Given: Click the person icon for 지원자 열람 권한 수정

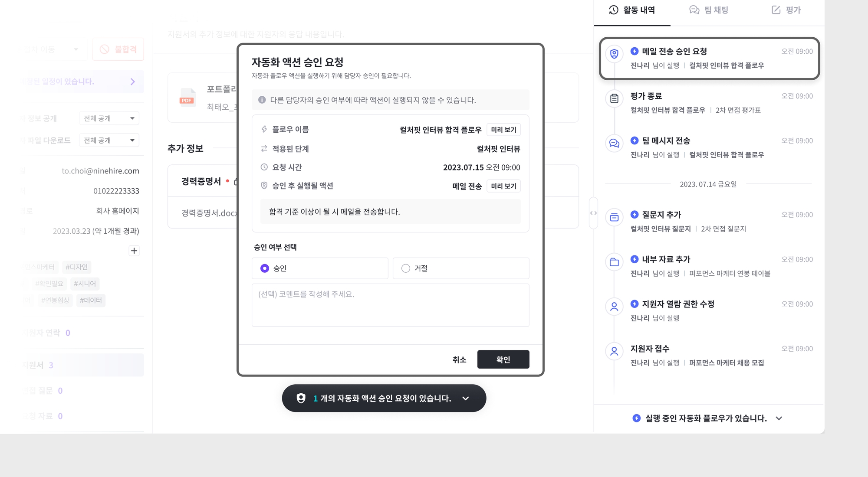Looking at the screenshot, I should pos(614,307).
